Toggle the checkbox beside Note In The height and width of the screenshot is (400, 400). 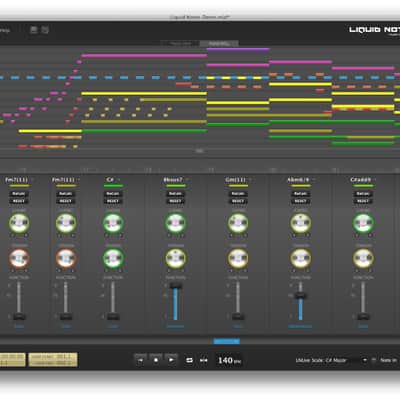coord(374,360)
